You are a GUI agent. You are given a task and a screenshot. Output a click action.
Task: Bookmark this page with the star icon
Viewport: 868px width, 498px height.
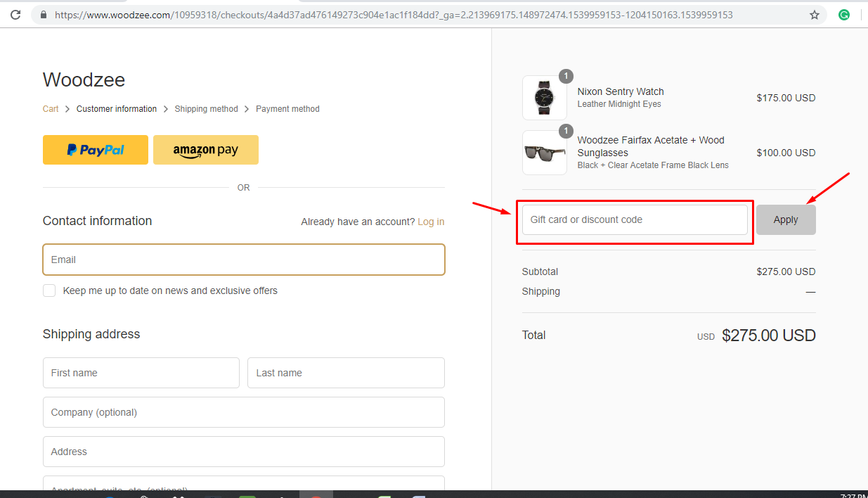pyautogui.click(x=815, y=15)
